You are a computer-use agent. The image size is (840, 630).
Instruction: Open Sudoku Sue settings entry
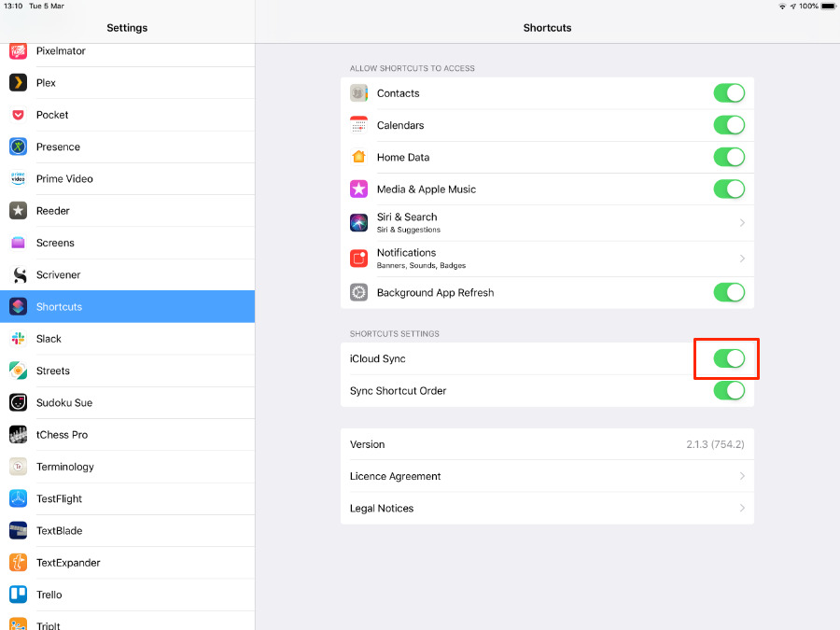(128, 402)
